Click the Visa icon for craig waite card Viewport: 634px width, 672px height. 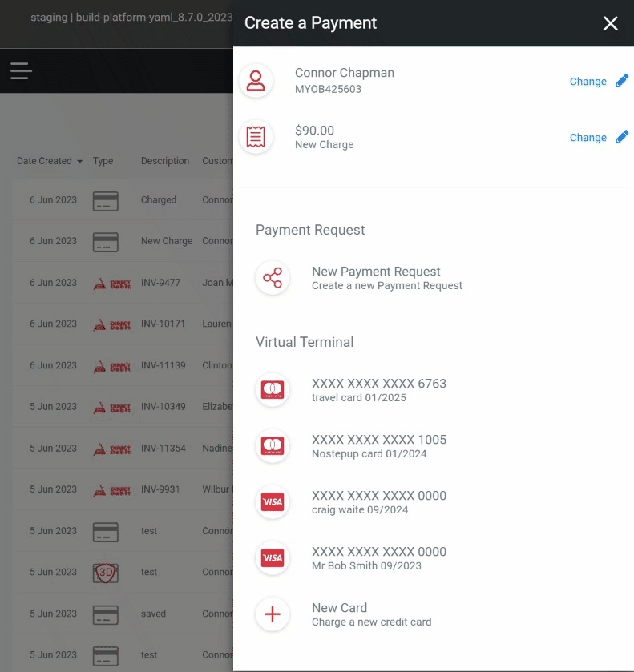point(273,502)
